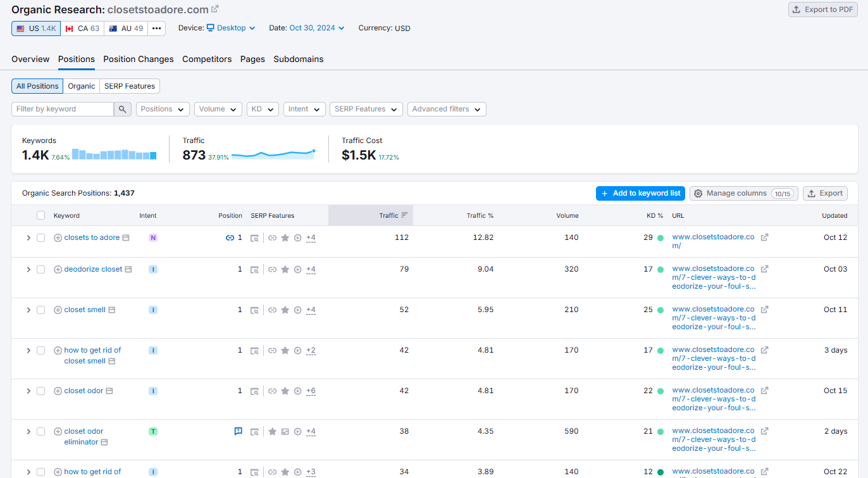Open external URL icon in 'closet odor eliminator' row

pyautogui.click(x=764, y=431)
